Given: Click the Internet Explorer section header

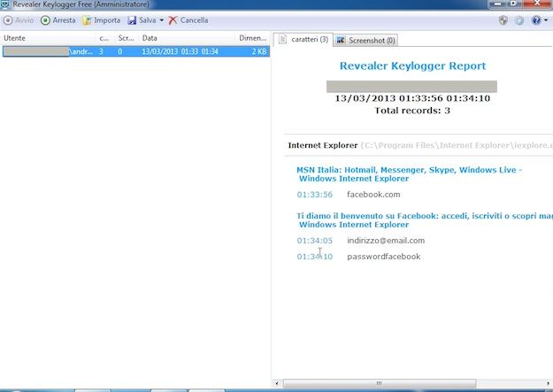Looking at the screenshot, I should (x=323, y=145).
